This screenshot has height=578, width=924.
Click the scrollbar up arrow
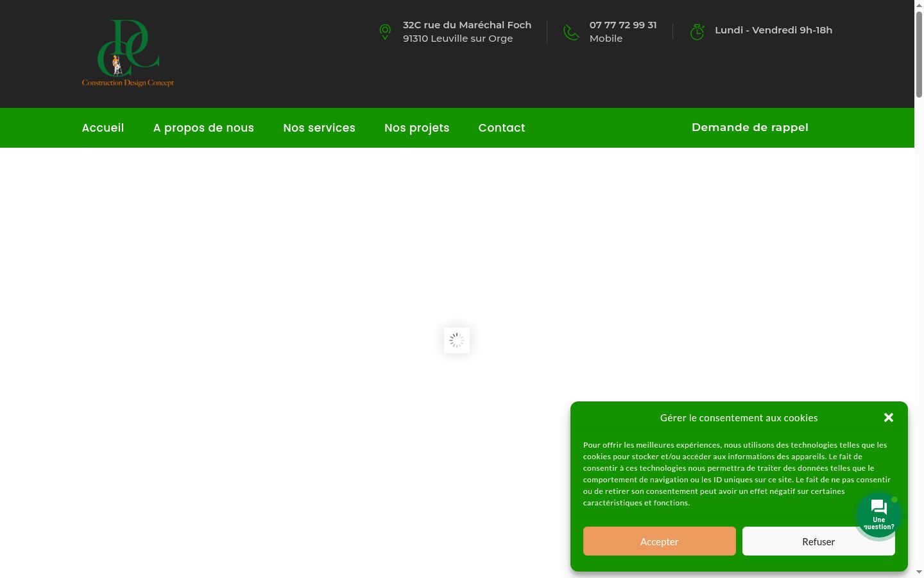tap(919, 4)
